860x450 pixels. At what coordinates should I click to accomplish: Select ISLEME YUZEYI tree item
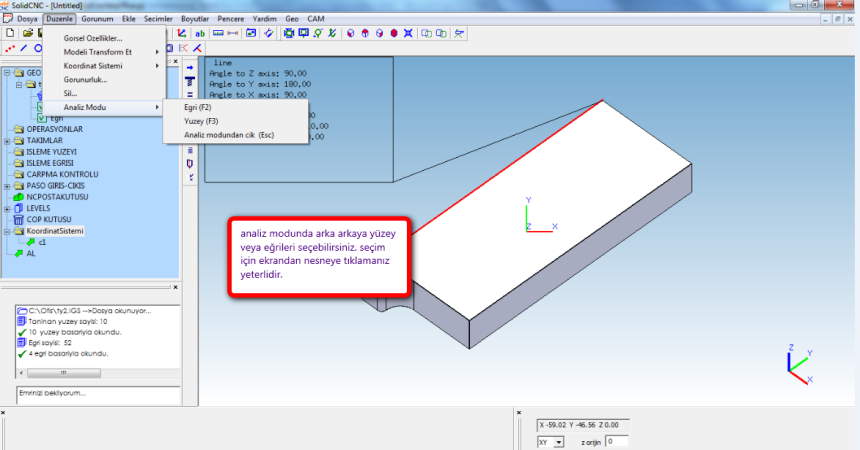[x=52, y=152]
